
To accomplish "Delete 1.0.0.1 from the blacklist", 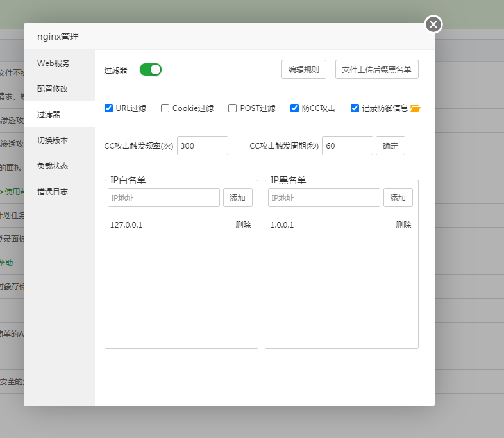I will point(403,224).
